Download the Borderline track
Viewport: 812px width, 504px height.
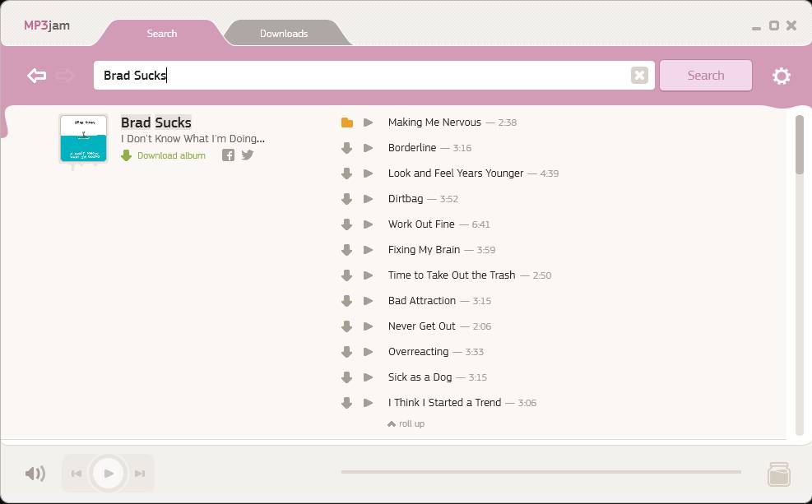point(347,148)
